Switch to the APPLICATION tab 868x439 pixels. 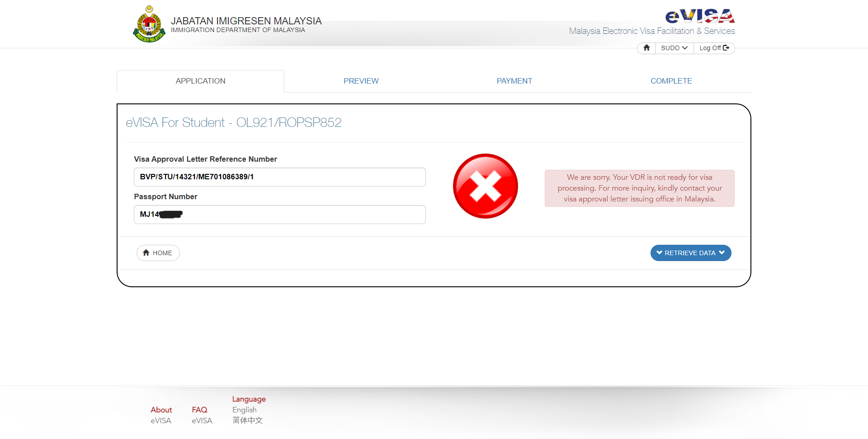(x=200, y=81)
